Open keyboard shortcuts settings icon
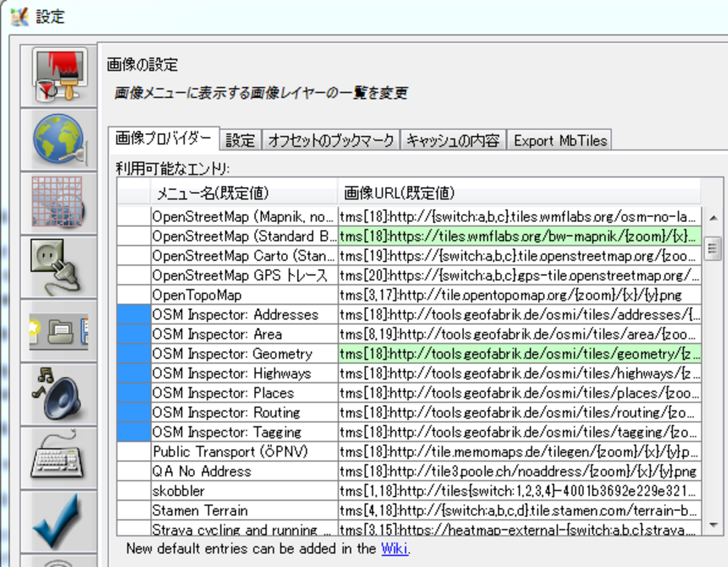The width and height of the screenshot is (728, 567). click(59, 457)
